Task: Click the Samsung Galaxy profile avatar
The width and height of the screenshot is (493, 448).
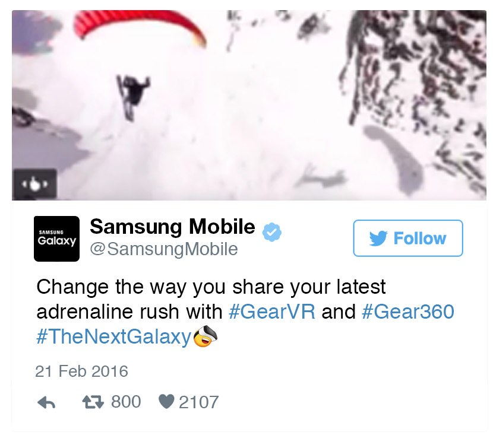Action: 56,239
